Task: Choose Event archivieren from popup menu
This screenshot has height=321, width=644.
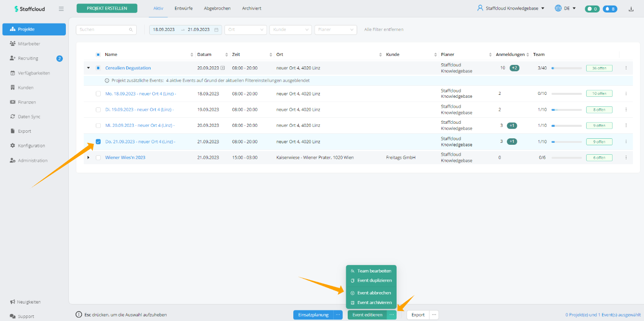Action: [x=371, y=303]
